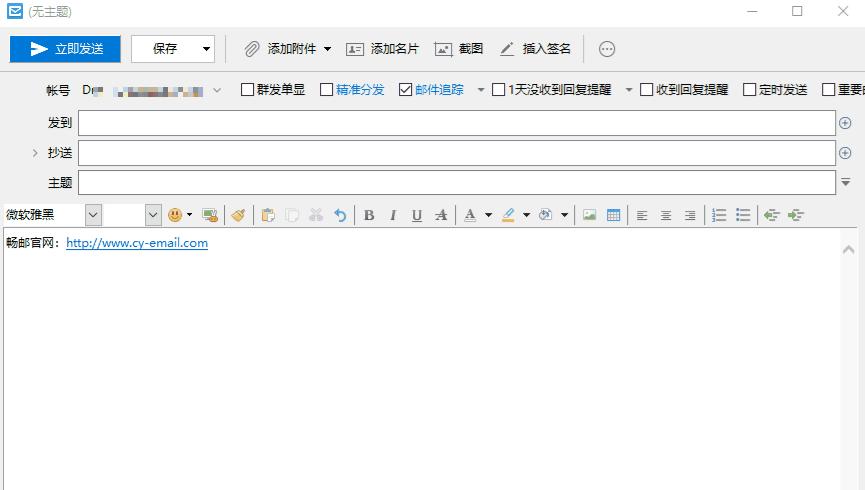Insert picture using image icon

coord(589,215)
